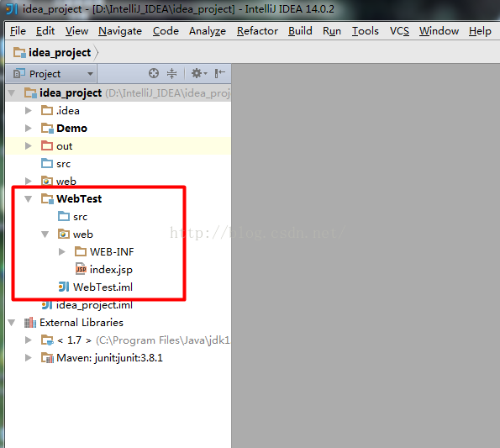
Task: Select the External Libraries label
Action: [82, 323]
